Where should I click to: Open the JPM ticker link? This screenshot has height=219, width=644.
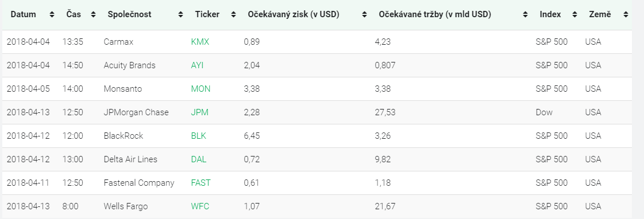click(x=199, y=112)
